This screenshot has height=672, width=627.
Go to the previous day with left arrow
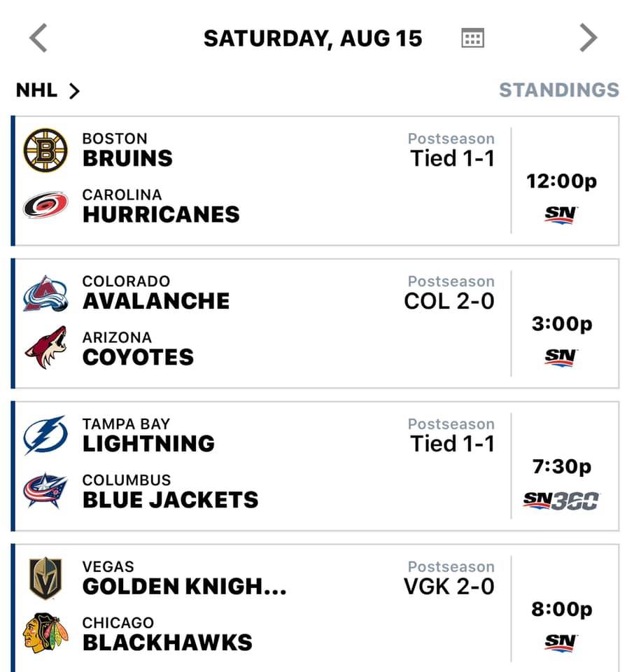[38, 38]
